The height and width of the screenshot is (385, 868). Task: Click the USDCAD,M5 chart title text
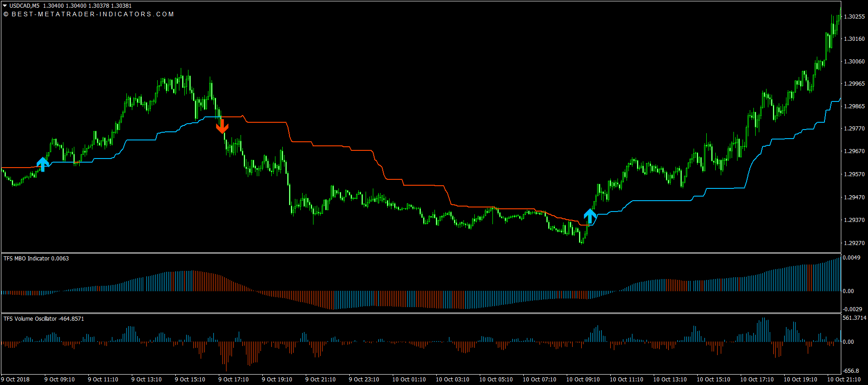[x=24, y=6]
